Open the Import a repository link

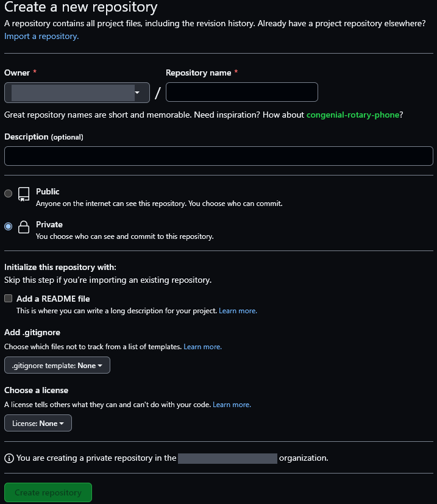[x=41, y=36]
